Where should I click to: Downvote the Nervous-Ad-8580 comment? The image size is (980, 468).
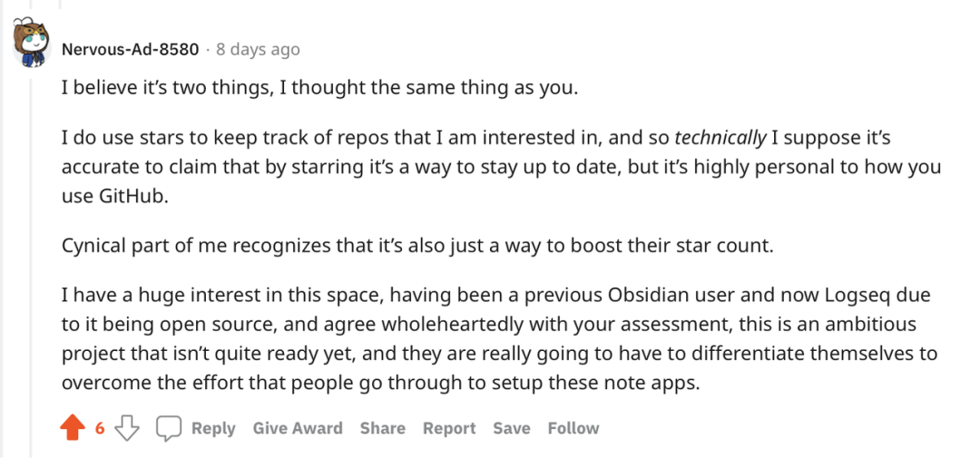(x=128, y=428)
